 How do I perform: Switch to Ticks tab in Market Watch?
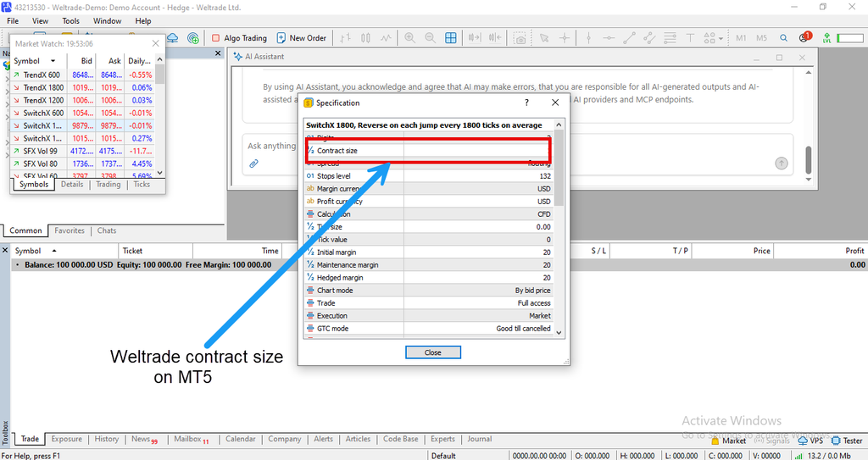142,185
